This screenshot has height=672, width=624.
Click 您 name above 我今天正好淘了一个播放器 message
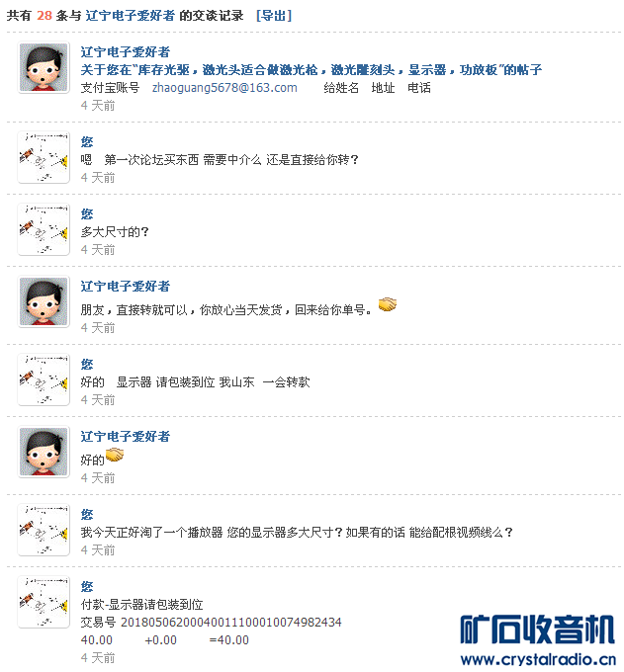pyautogui.click(x=87, y=514)
